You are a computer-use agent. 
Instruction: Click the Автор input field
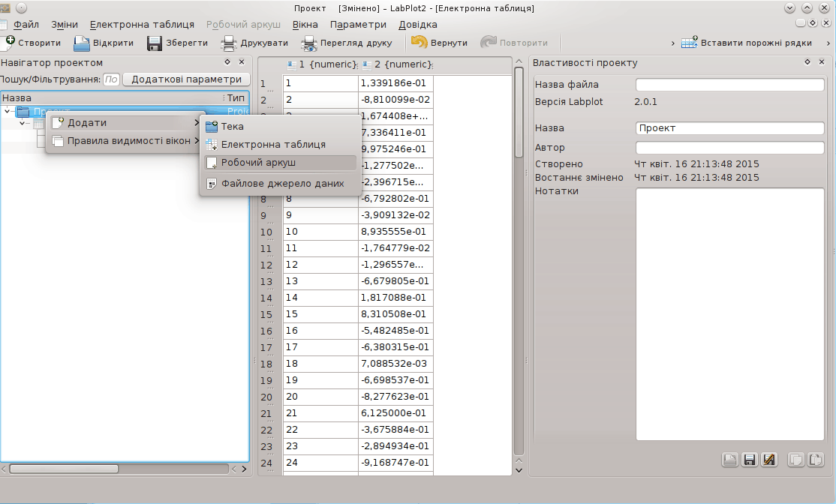729,148
